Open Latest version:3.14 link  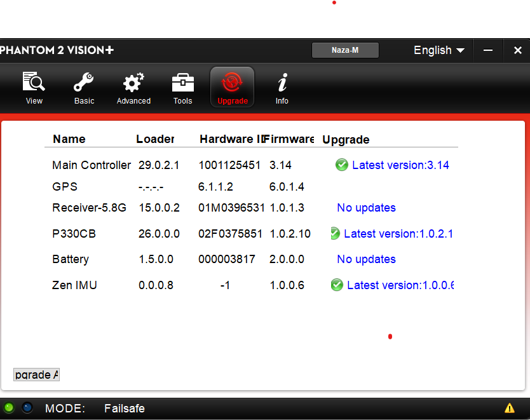[x=400, y=165]
